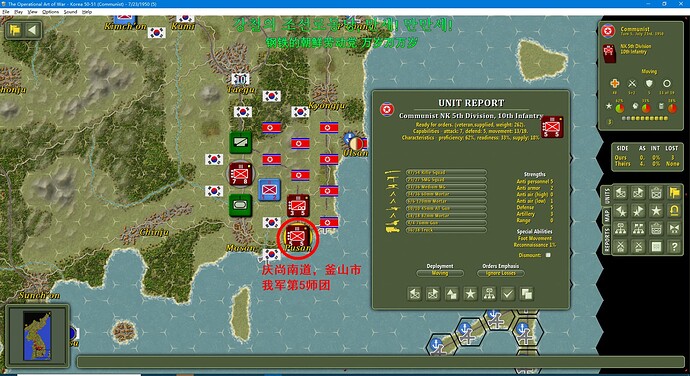Change the Deployment setting showing Moving
690x376 pixels.
440,273
